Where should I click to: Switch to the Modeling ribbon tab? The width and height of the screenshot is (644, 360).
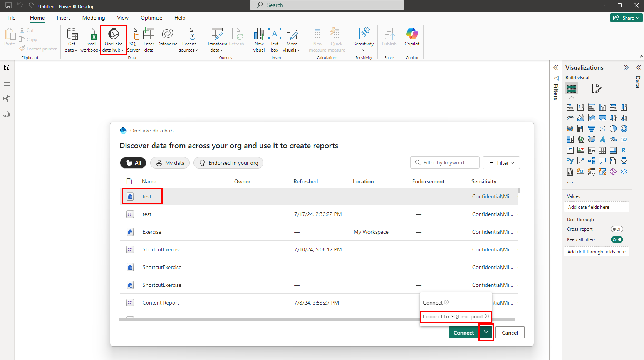pyautogui.click(x=93, y=18)
